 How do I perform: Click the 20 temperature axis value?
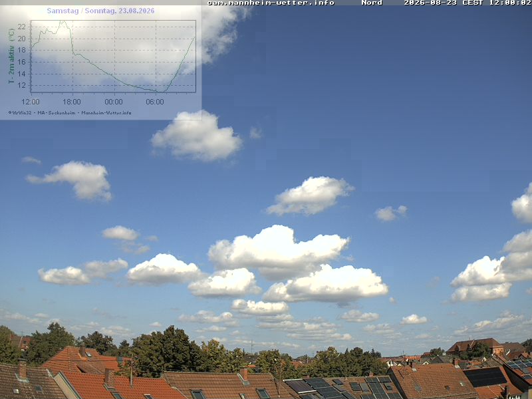tap(22, 39)
